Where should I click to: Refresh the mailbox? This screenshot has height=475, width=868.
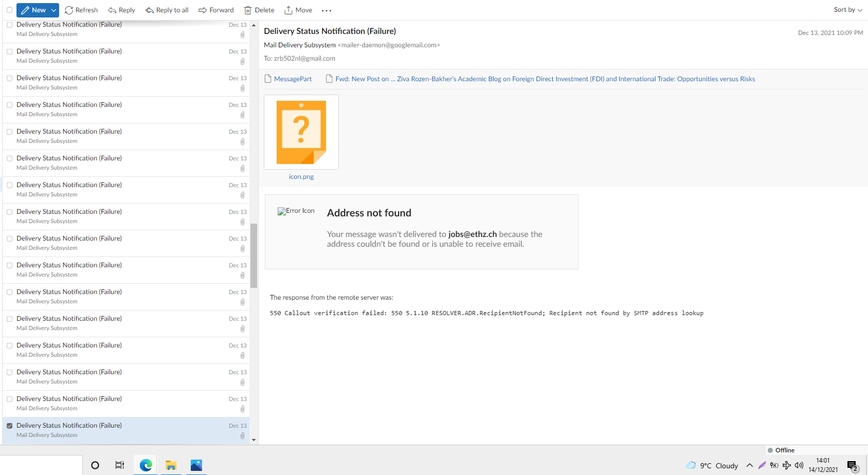pos(81,10)
